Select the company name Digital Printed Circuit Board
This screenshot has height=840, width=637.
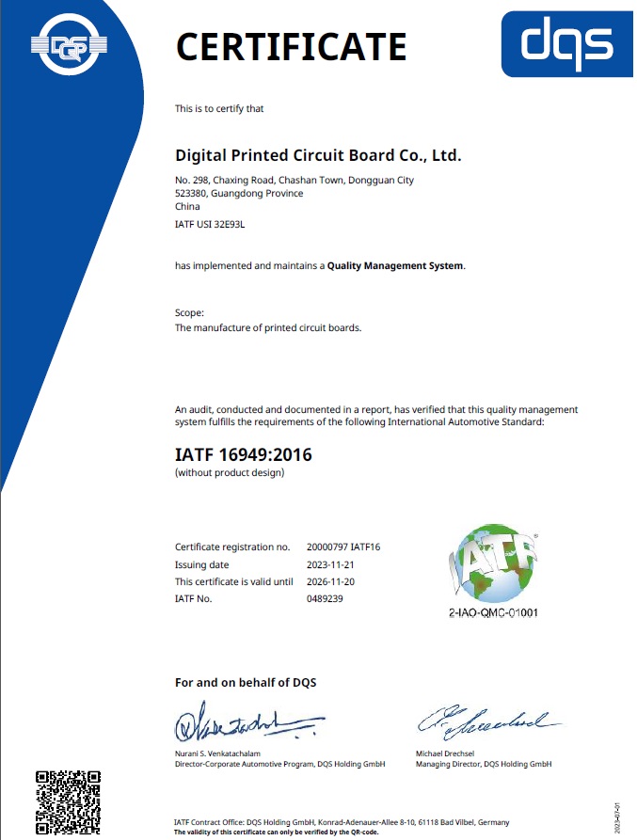point(318,154)
